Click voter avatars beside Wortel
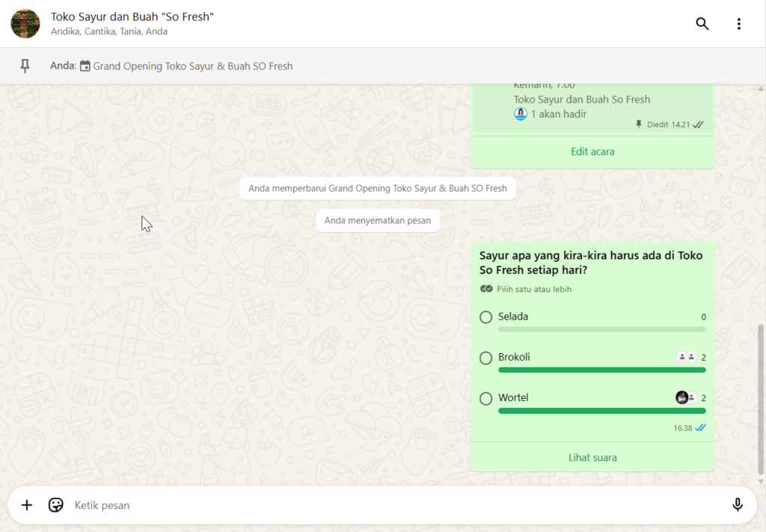 pyautogui.click(x=686, y=398)
